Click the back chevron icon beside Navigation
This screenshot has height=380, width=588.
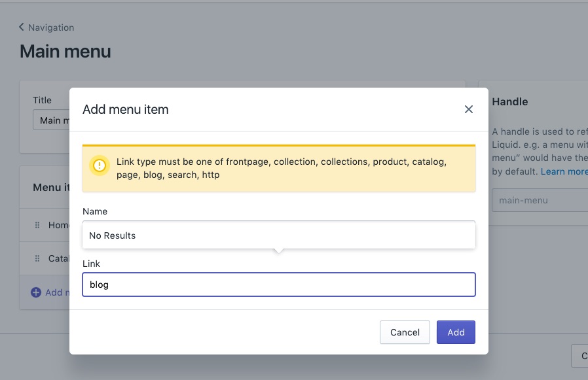22,27
